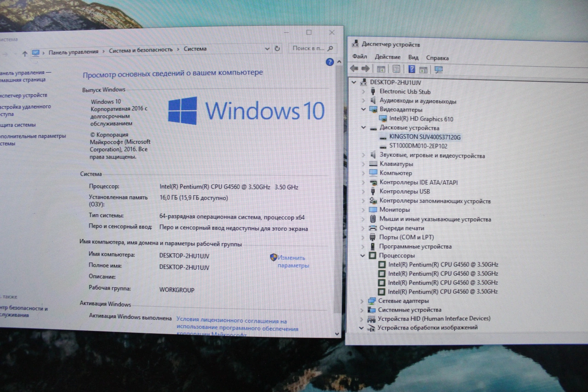
Task: Click the mouse icon beside Мыши и иные указывающие устройства
Action: tap(373, 219)
